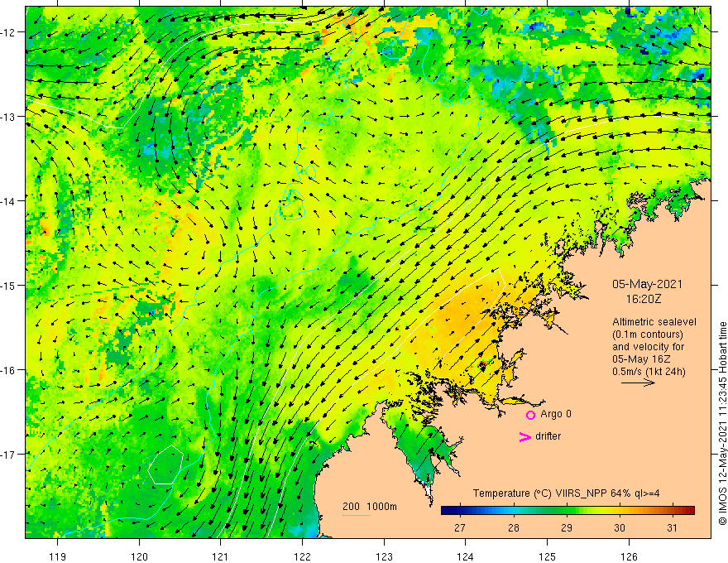Click the longitude axis label 125
Image resolution: width=728 pixels, height=563 pixels.
click(x=547, y=556)
